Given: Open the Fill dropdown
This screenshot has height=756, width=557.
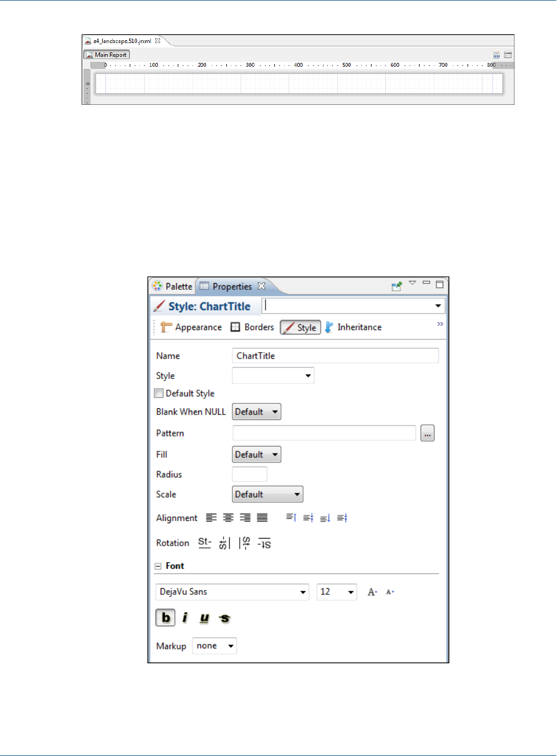Looking at the screenshot, I should tap(257, 455).
